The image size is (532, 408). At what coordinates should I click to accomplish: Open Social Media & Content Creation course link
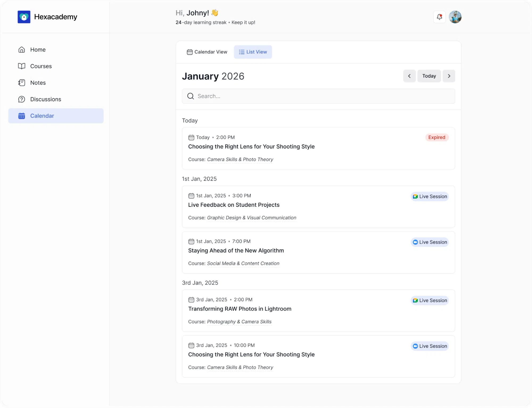tap(243, 263)
